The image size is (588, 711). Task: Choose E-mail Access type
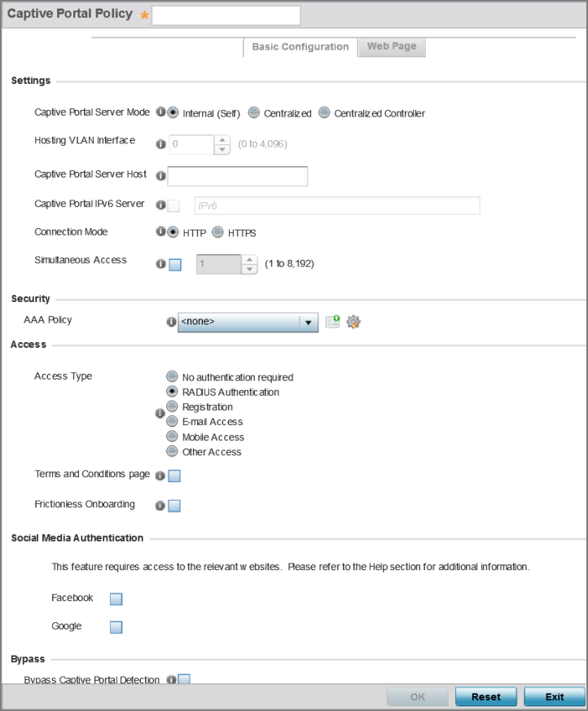point(172,421)
